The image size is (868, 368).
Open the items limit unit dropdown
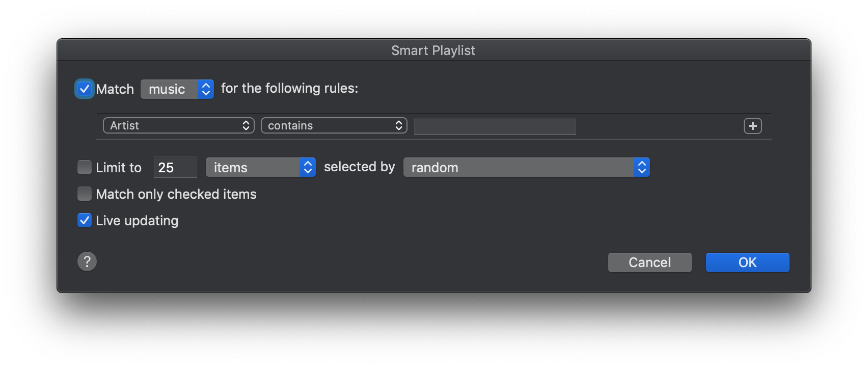click(x=260, y=167)
